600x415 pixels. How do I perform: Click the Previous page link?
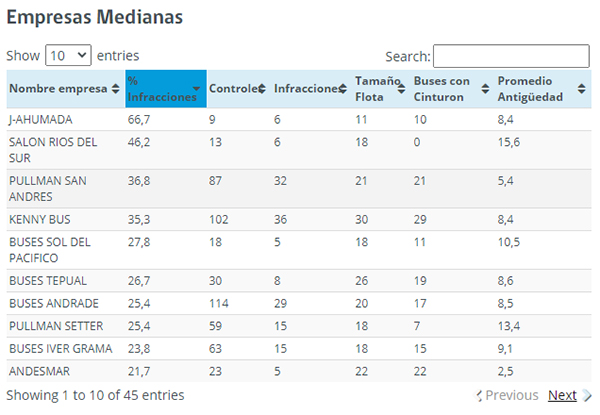pos(511,395)
